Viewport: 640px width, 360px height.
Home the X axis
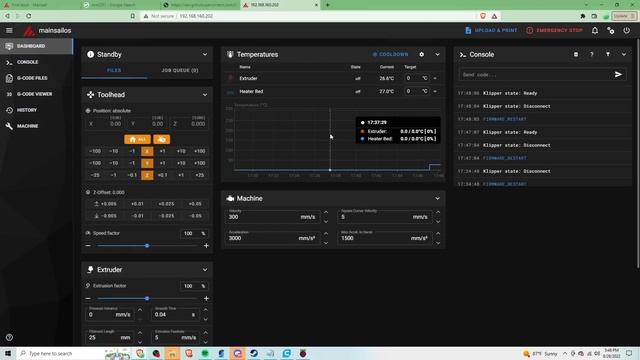click(x=147, y=151)
